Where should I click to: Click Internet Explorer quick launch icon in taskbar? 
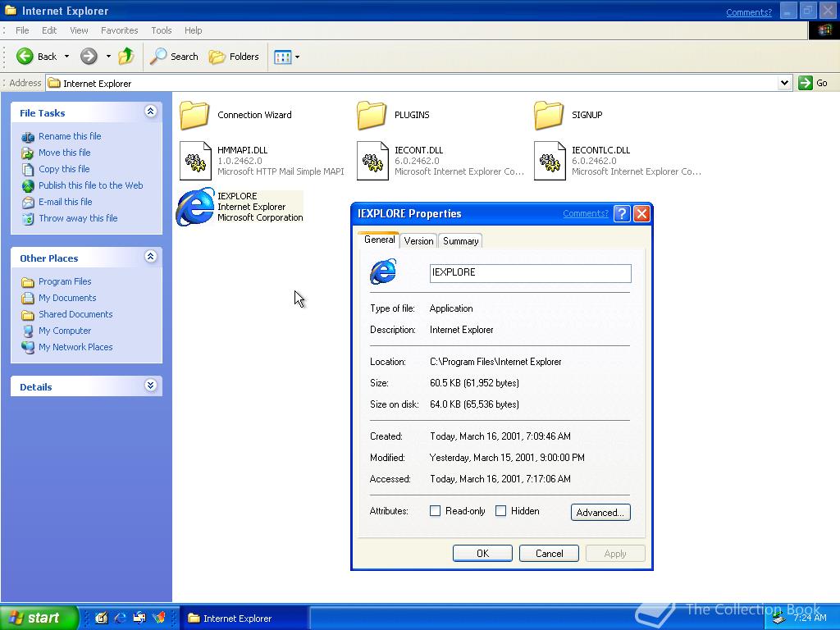[x=121, y=618]
